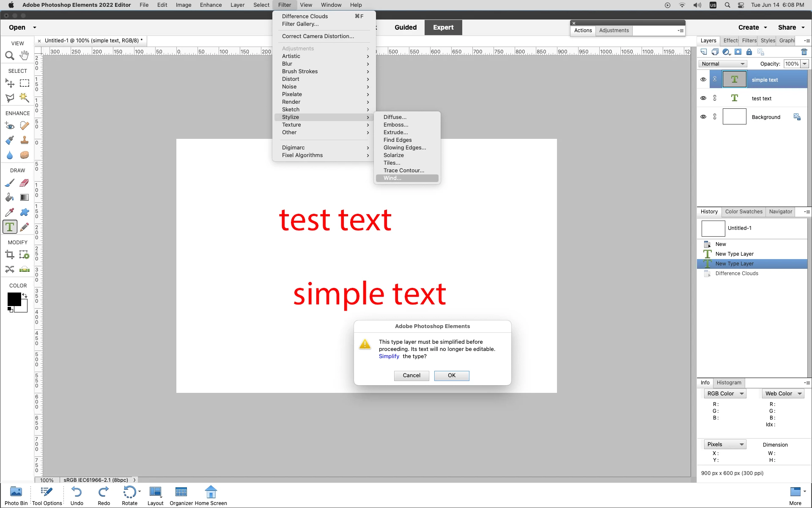Select the Clone Stamp tool
Image resolution: width=812 pixels, height=508 pixels.
(x=25, y=141)
